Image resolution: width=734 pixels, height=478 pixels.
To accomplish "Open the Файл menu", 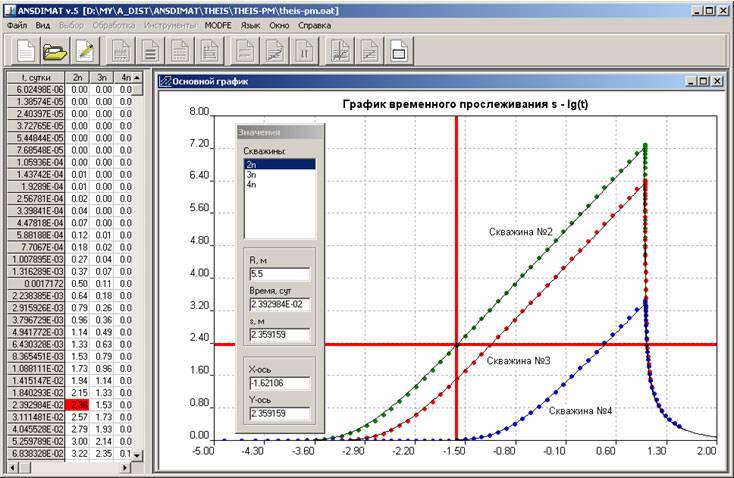I will (16, 23).
